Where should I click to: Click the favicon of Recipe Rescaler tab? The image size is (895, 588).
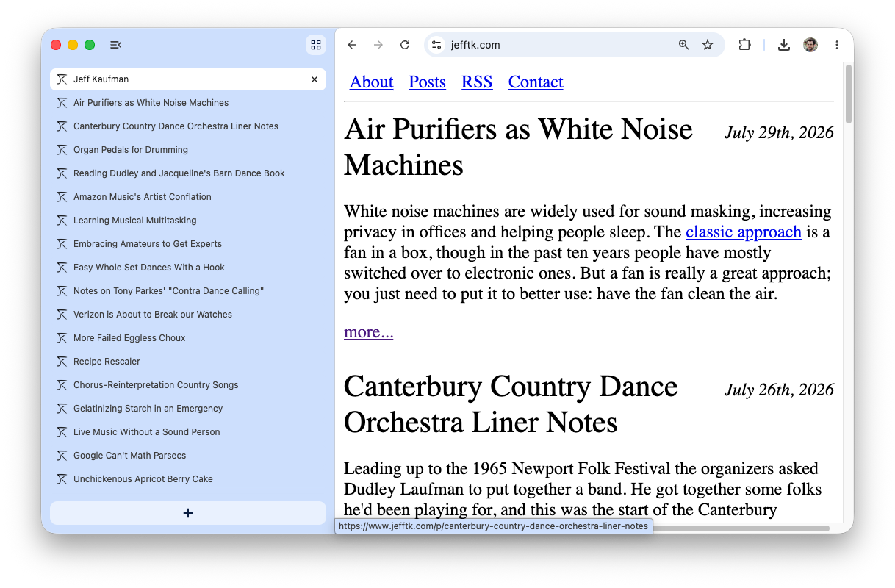pos(62,362)
